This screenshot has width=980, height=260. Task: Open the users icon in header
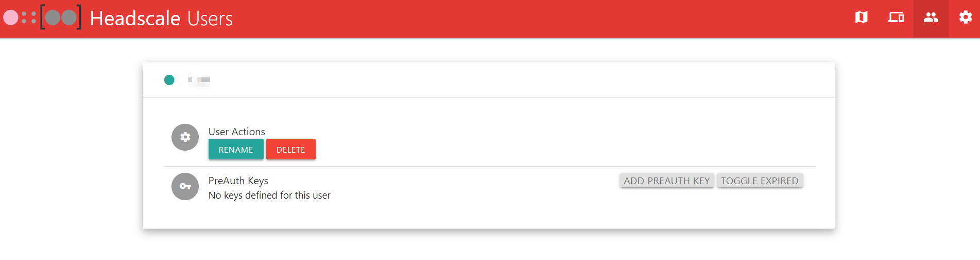coord(931,18)
